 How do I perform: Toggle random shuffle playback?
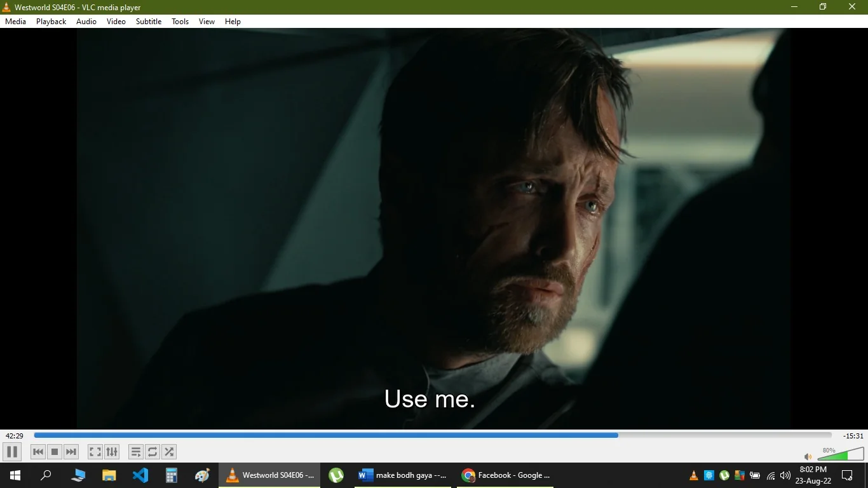tap(169, 452)
